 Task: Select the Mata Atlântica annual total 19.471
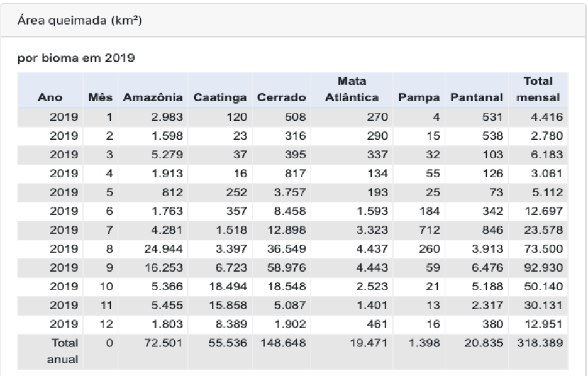[x=369, y=343]
